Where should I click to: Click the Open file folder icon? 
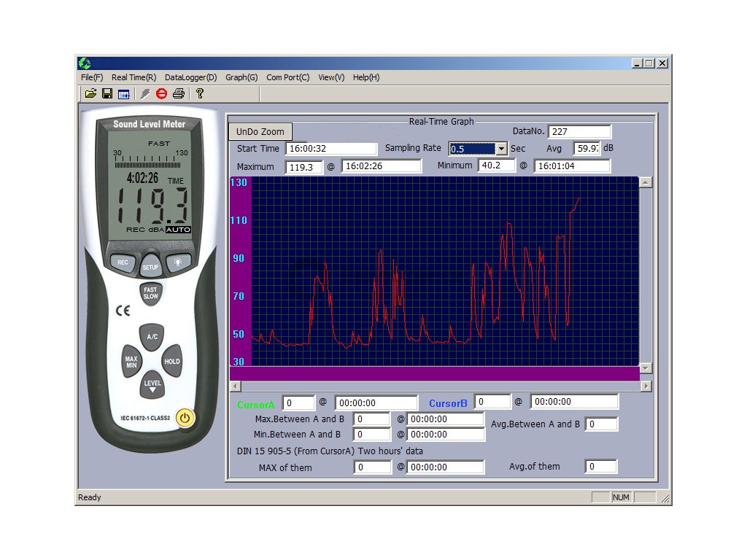click(x=90, y=93)
